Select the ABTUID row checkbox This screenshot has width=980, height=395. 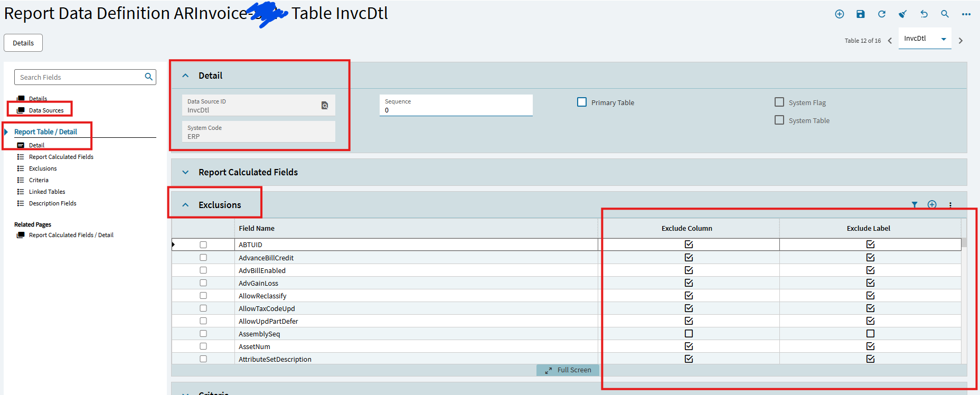coord(203,245)
